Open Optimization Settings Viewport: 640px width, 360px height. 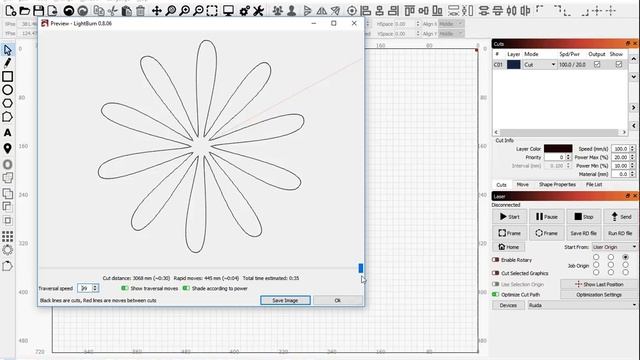(x=599, y=294)
